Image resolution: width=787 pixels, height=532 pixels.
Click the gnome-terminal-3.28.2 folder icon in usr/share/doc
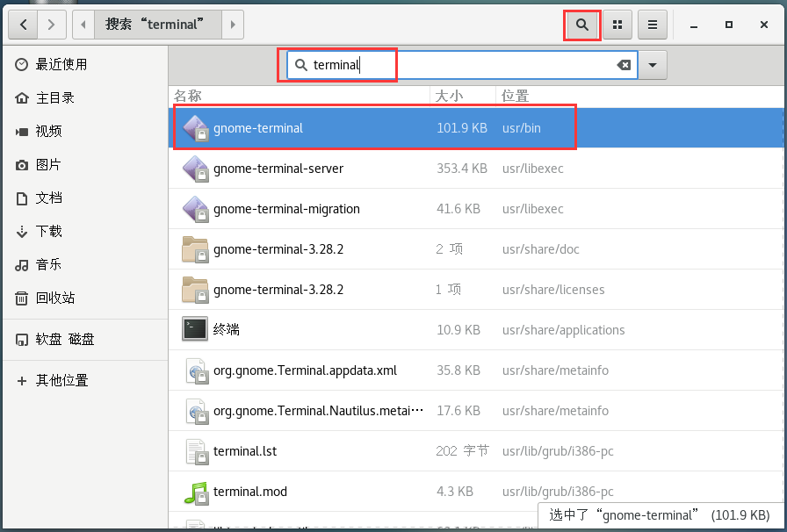(x=195, y=249)
